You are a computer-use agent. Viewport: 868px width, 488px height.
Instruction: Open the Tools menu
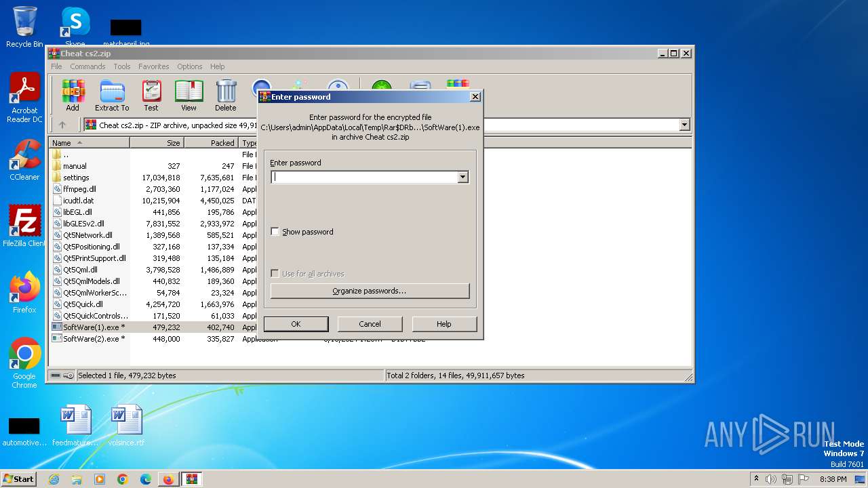(x=122, y=66)
